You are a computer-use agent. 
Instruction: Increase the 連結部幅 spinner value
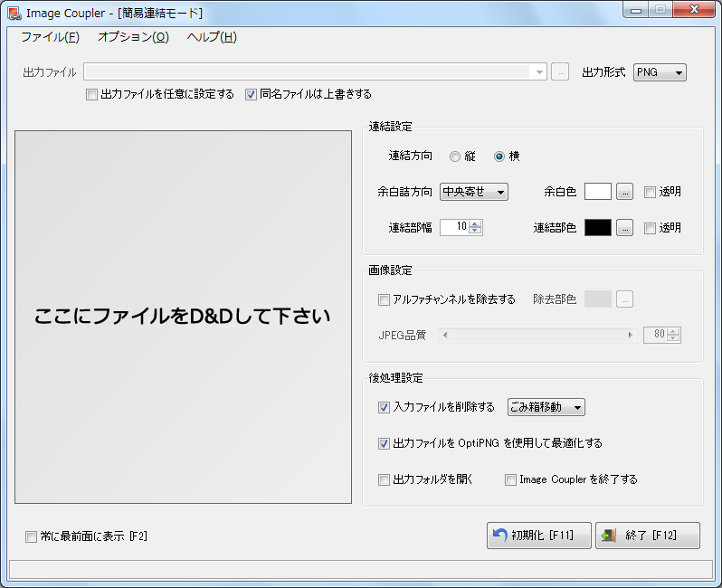(x=476, y=223)
